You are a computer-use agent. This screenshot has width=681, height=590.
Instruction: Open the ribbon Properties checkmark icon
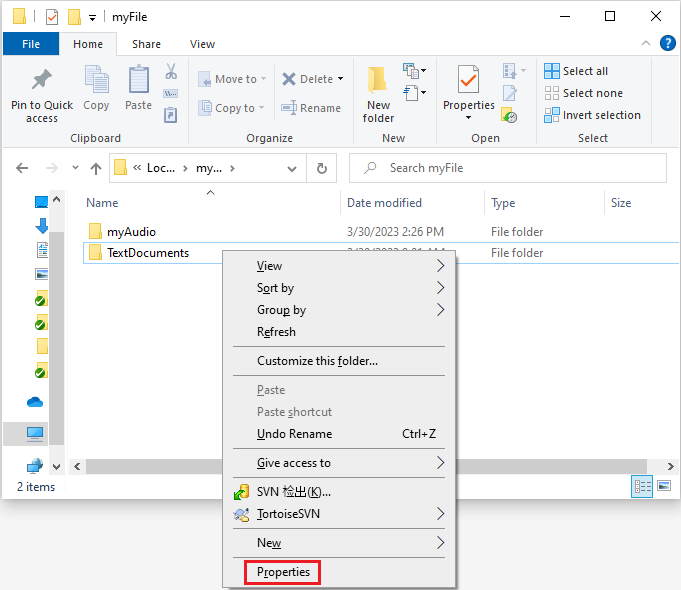coord(468,80)
